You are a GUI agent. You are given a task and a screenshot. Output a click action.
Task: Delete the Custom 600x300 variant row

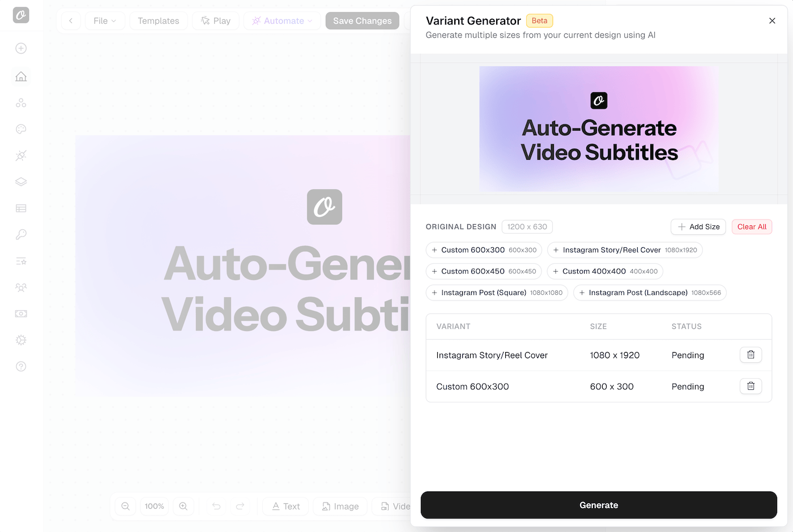[751, 386]
